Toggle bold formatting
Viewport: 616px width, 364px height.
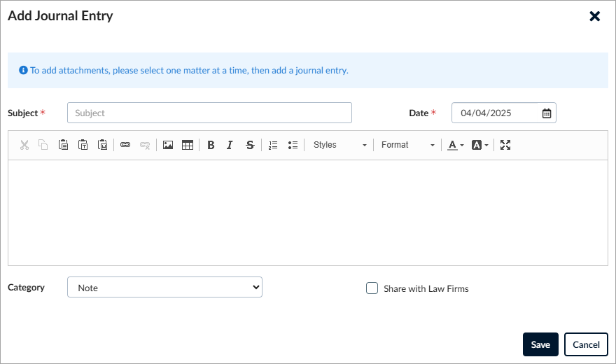pyautogui.click(x=211, y=145)
